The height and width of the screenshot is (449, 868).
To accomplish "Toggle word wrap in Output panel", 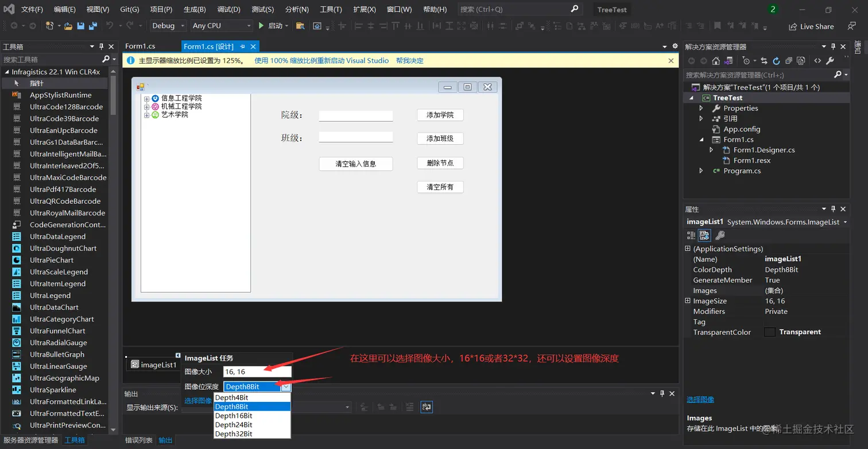I will click(426, 407).
